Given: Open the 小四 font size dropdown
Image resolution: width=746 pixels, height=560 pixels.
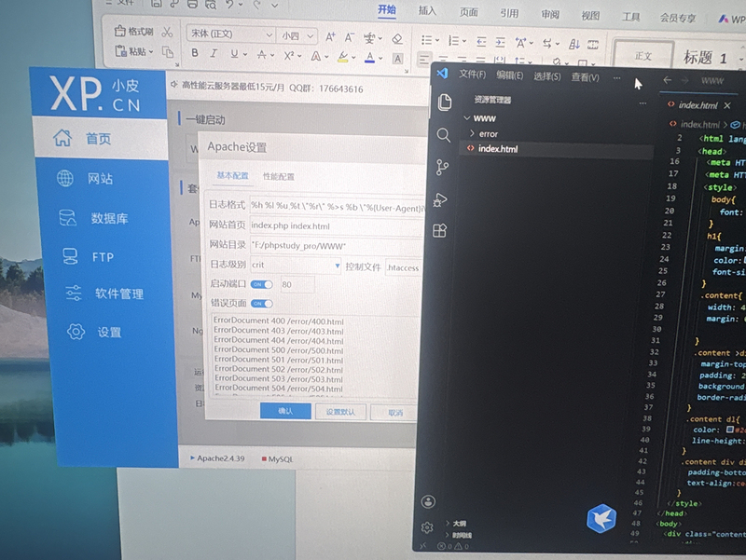Looking at the screenshot, I should 311,36.
